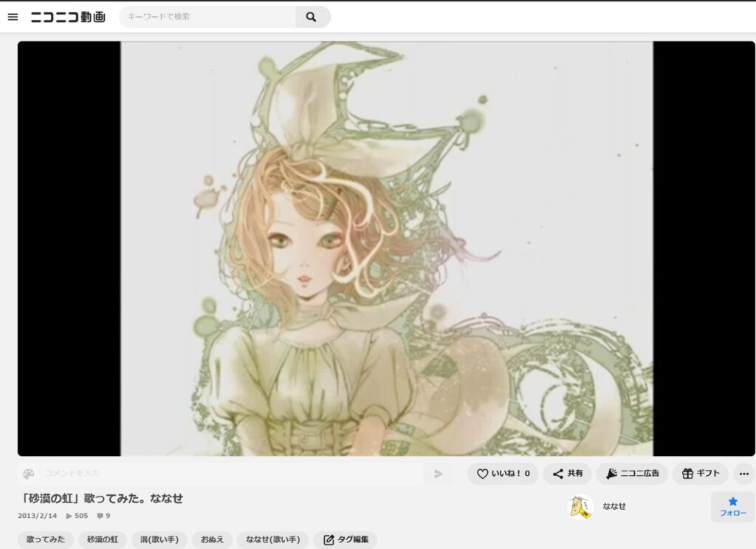Click the ギフト gift button
This screenshot has width=756, height=549.
(700, 474)
